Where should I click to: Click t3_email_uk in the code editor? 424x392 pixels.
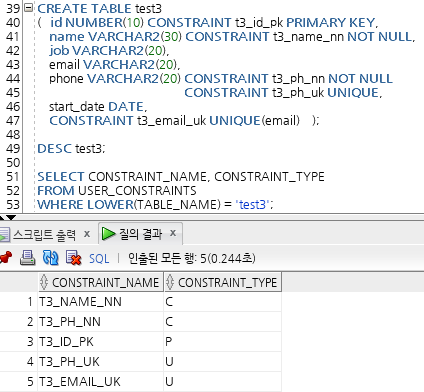172,121
